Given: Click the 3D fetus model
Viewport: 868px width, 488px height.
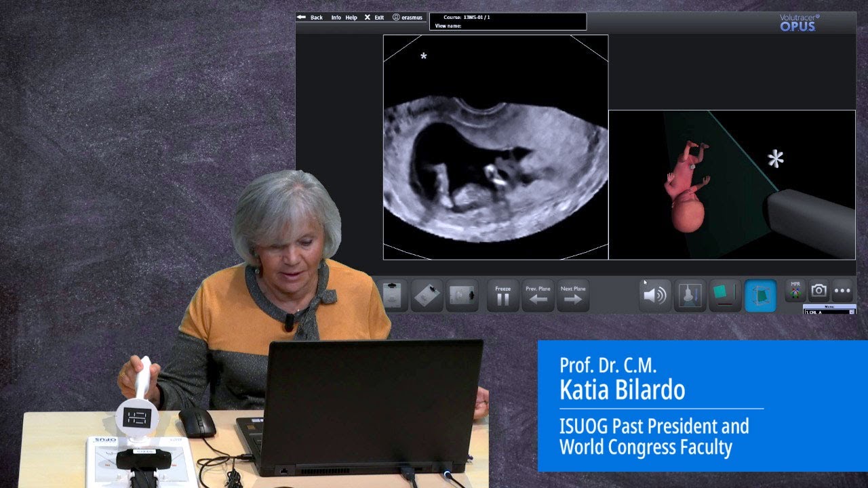Looking at the screenshot, I should 688,187.
